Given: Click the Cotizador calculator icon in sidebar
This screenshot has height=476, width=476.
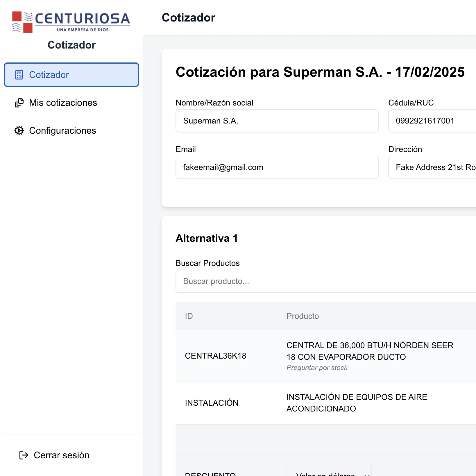Looking at the screenshot, I should click(x=19, y=75).
